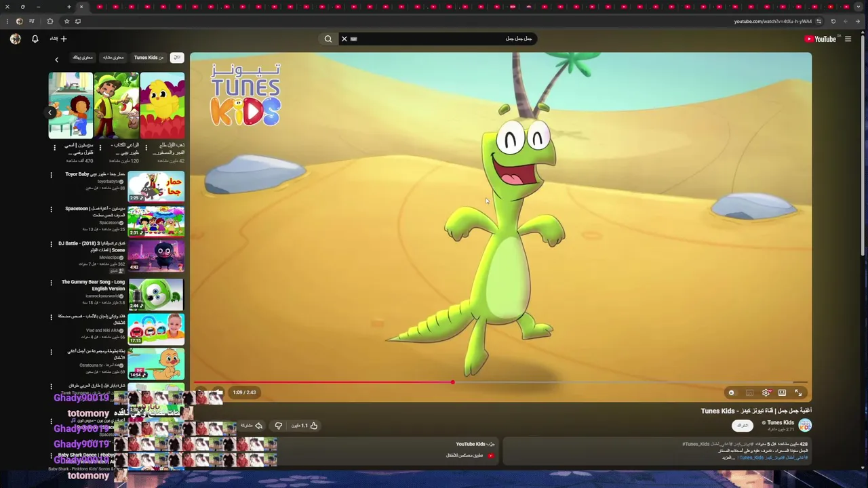Dislike the video
The height and width of the screenshot is (488, 868).
click(279, 426)
